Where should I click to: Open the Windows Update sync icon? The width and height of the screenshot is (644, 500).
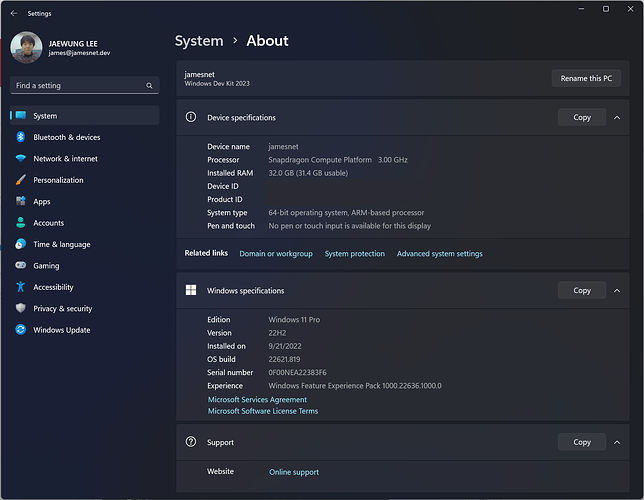coord(21,329)
